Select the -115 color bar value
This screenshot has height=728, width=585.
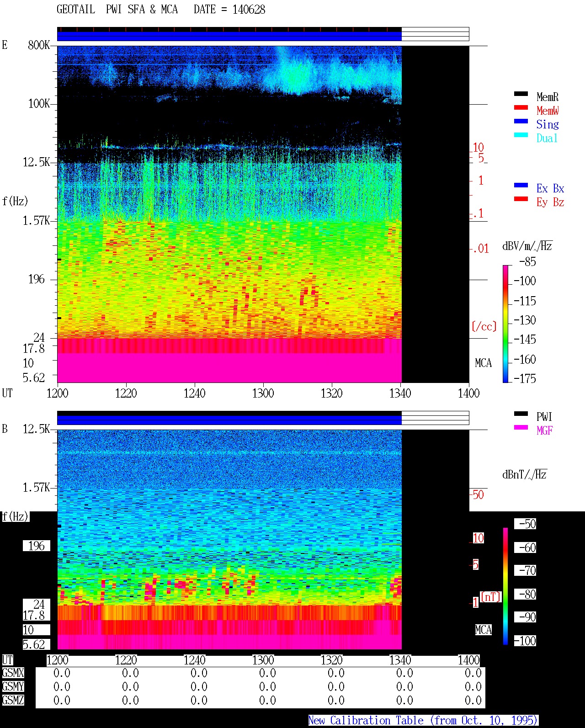(525, 301)
